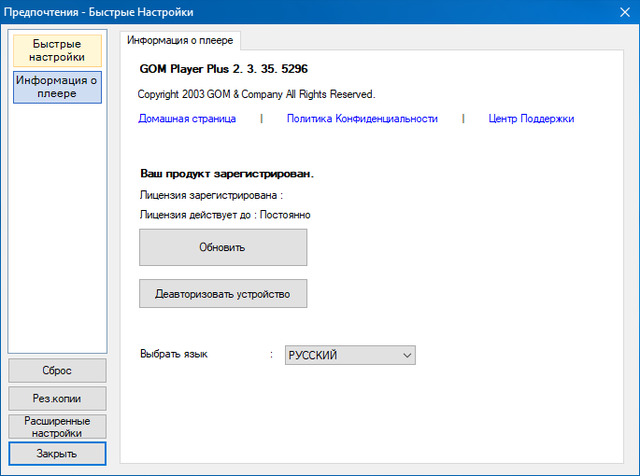The height and width of the screenshot is (476, 640).
Task: Open Рез.копии backup options
Action: pyautogui.click(x=56, y=398)
